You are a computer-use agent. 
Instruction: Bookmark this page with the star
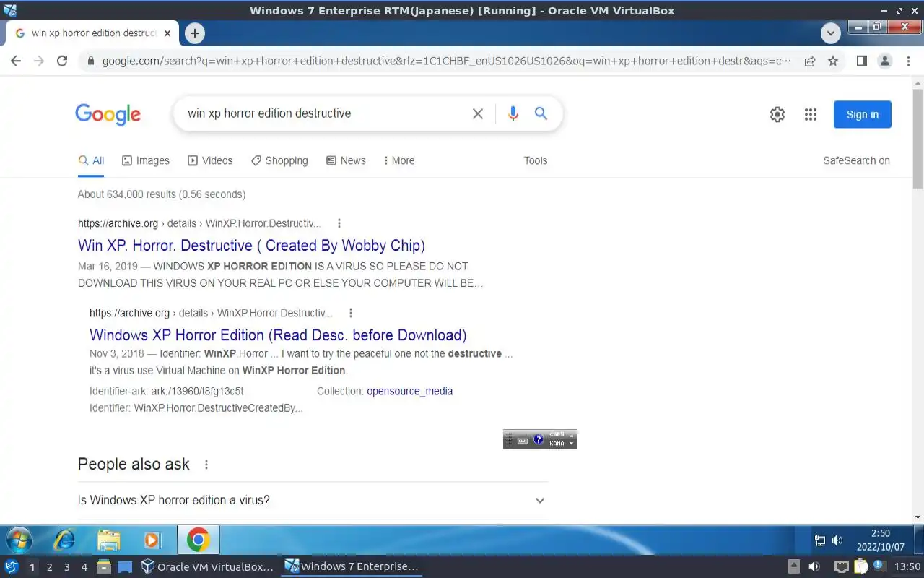833,61
